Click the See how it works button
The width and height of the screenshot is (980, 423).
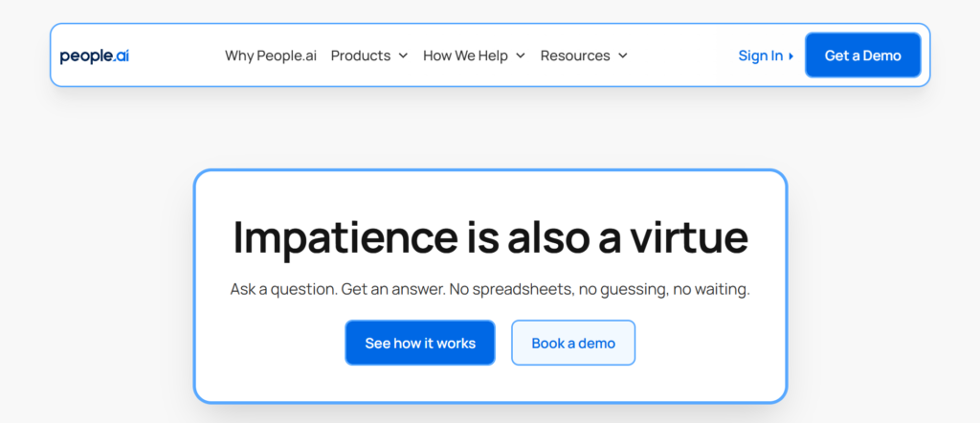[420, 343]
